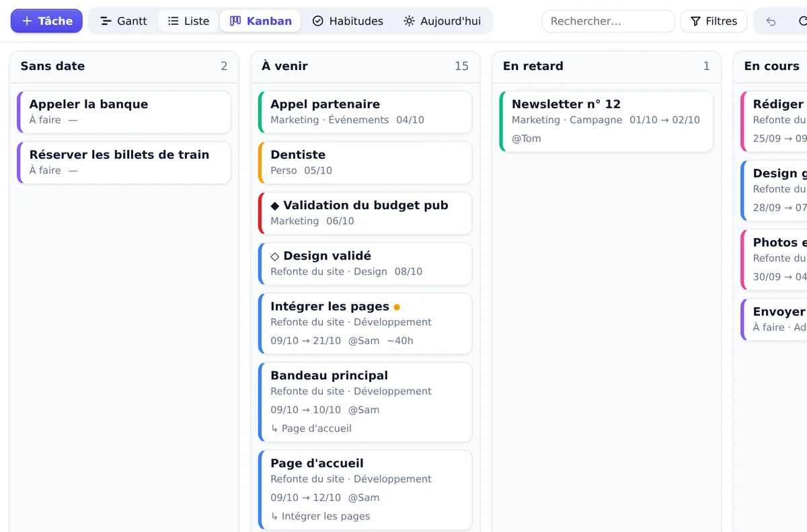807x532 pixels.
Task: Open the Envoyer card in En cours
Action: 774,319
